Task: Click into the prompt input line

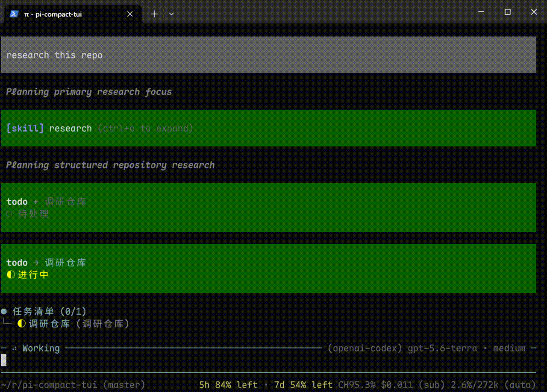Action: pyautogui.click(x=268, y=360)
